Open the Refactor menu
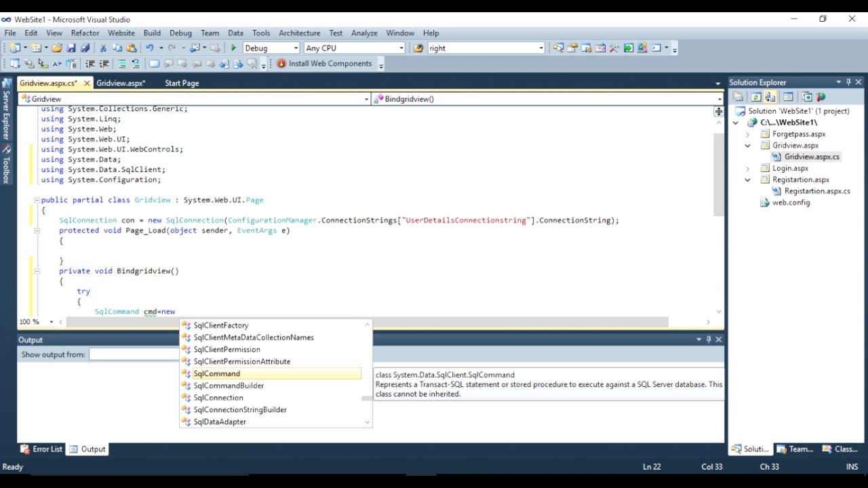This screenshot has height=488, width=868. point(85,33)
